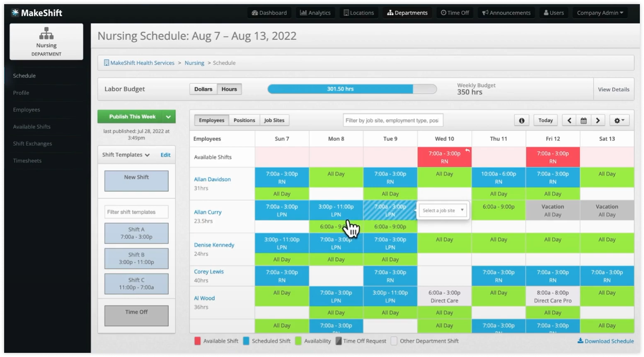The height and width of the screenshot is (357, 644).
Task: Open Profile in the sidebar
Action: tap(21, 93)
